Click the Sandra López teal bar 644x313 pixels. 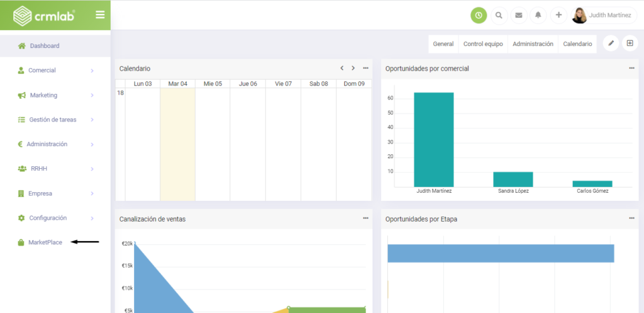[x=513, y=179]
